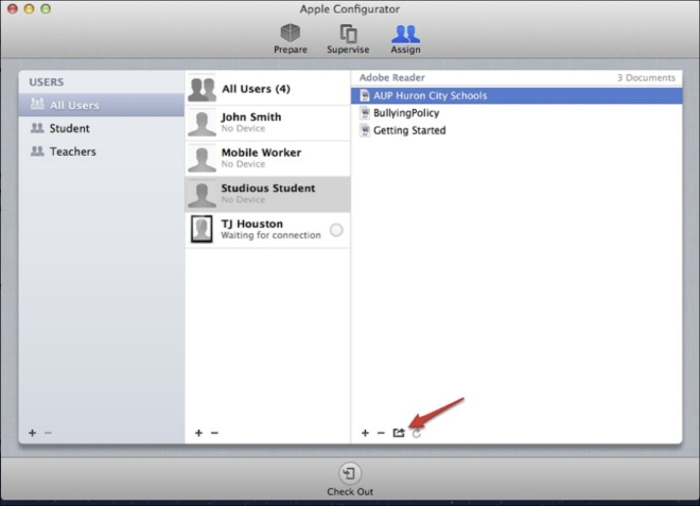Select the BullyingPolicy document
This screenshot has width=700, height=506.
[x=517, y=113]
